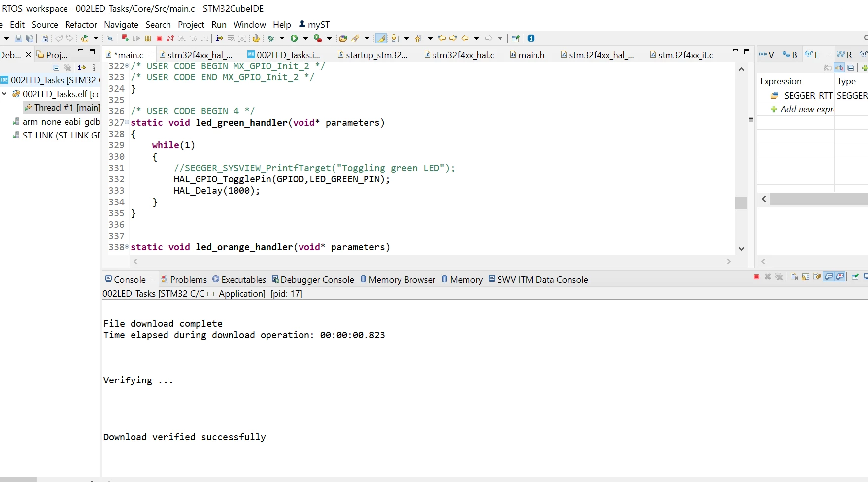Image resolution: width=868 pixels, height=482 pixels.
Task: Open the Problems tab
Action: pos(184,279)
